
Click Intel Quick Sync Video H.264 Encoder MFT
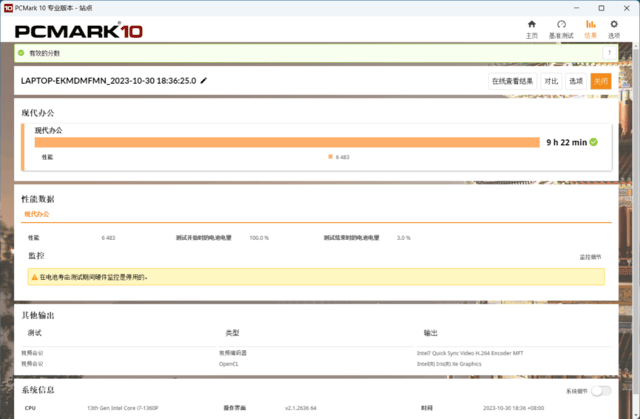pyautogui.click(x=470, y=353)
